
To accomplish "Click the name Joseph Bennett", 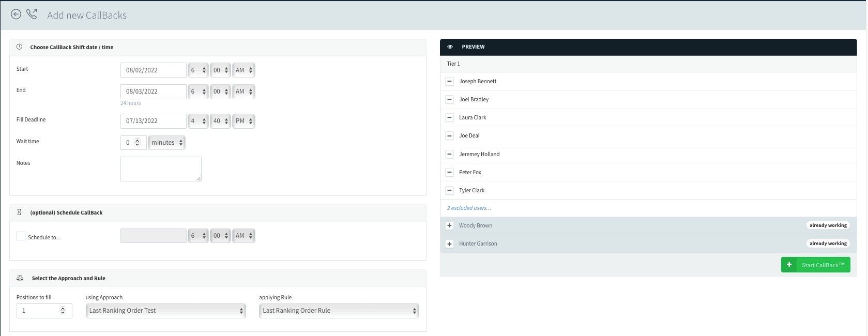I will [478, 81].
